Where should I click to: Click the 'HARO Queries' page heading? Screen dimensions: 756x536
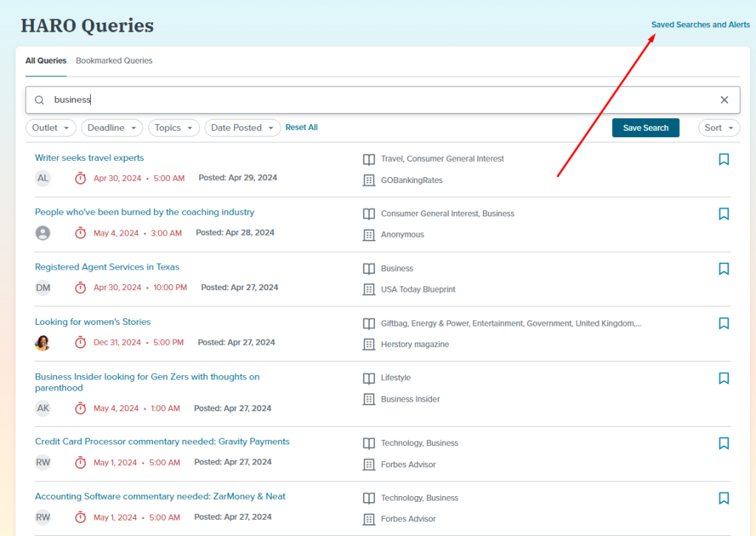87,26
